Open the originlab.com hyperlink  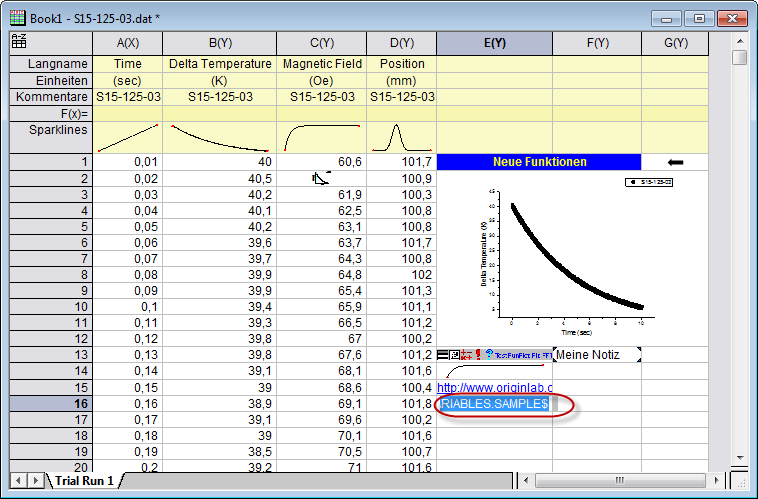click(495, 387)
